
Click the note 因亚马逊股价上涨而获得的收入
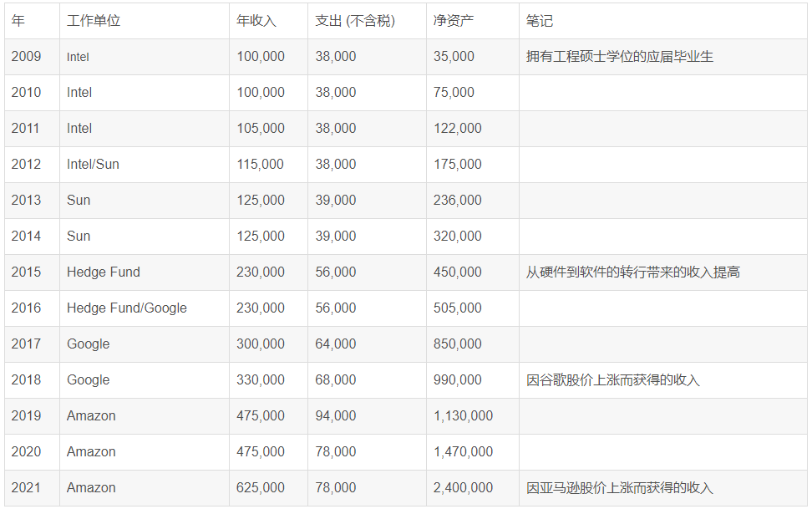click(620, 488)
